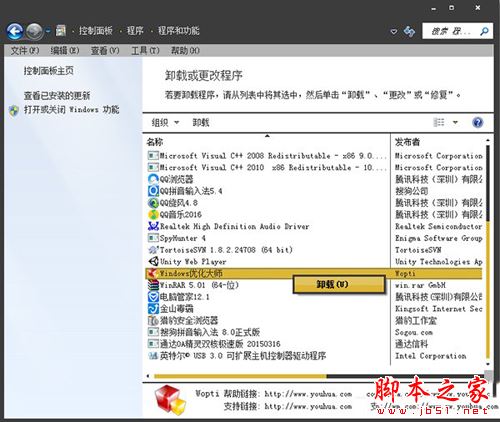
Task: Select Visual C++ 2010 Redistributable icon
Action: tap(153, 167)
